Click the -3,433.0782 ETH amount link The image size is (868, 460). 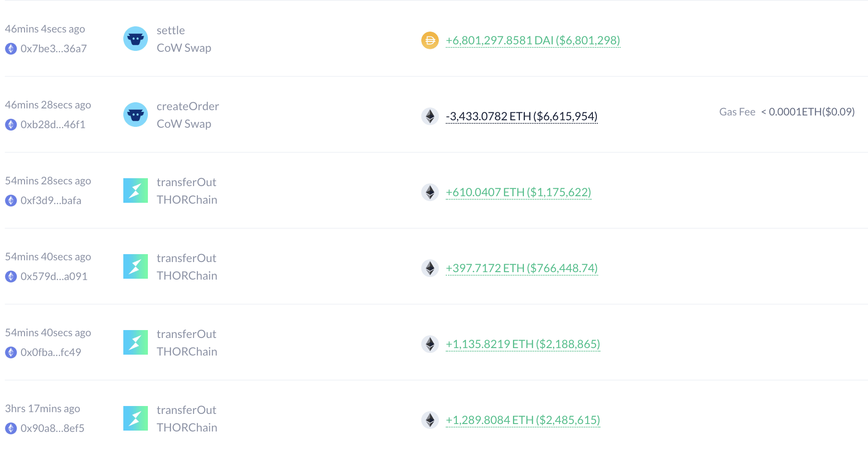coord(521,116)
